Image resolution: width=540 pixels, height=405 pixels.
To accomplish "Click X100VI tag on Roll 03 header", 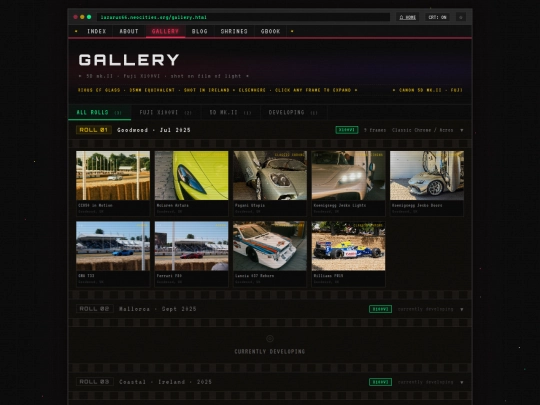I will tap(380, 382).
